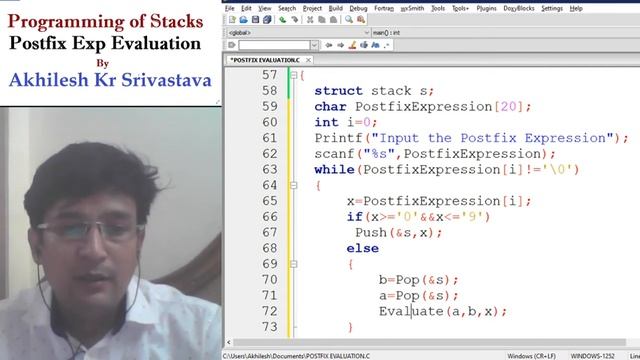This screenshot has height=360, width=640.
Task: Open the Settings menu
Action: coord(552,8)
